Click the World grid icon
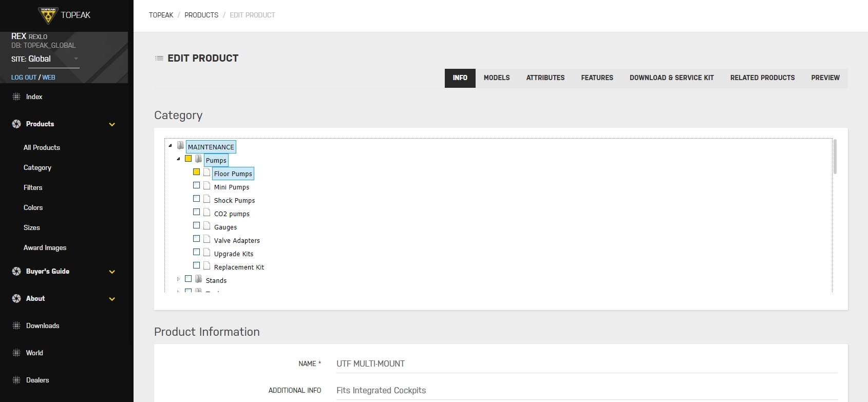 [x=16, y=353]
